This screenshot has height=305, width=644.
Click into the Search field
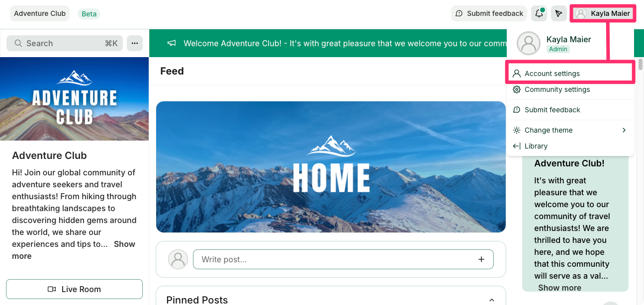point(65,43)
